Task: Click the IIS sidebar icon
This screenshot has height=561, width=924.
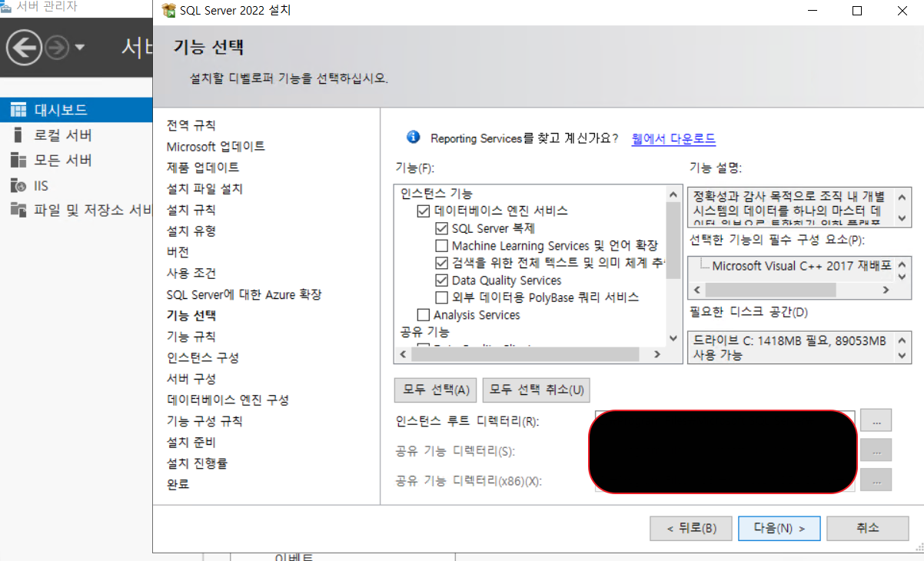Action: (x=18, y=186)
